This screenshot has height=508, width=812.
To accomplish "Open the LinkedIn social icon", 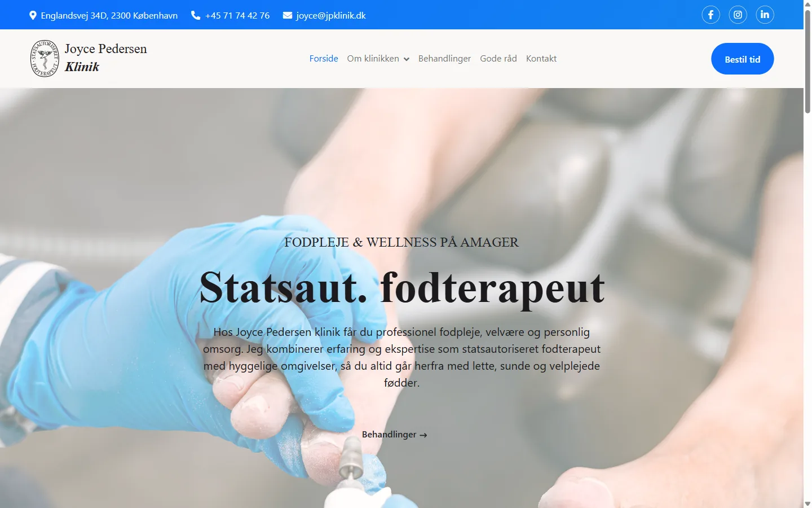I will point(765,15).
